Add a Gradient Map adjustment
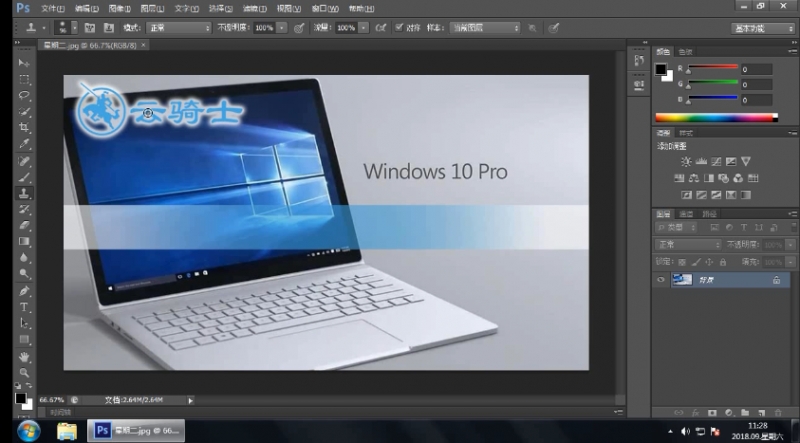Viewport: 800px width, 443px height. pyautogui.click(x=746, y=195)
